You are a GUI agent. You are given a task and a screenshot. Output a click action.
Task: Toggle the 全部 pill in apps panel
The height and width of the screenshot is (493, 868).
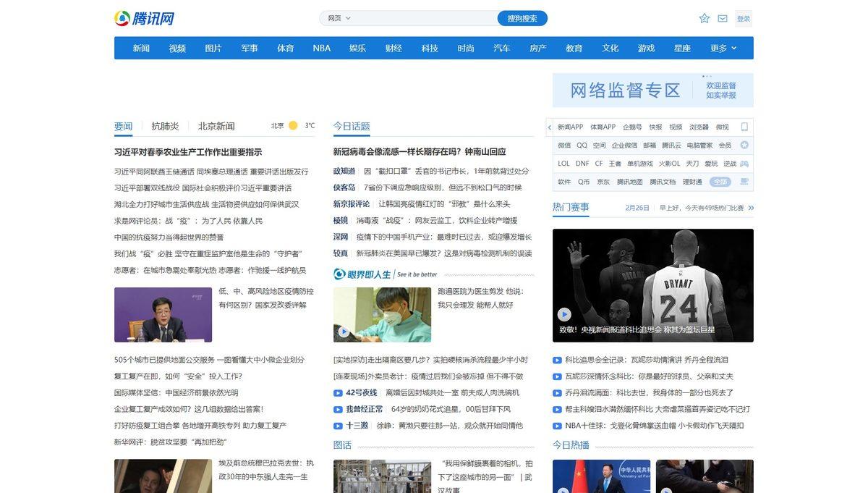pyautogui.click(x=720, y=182)
